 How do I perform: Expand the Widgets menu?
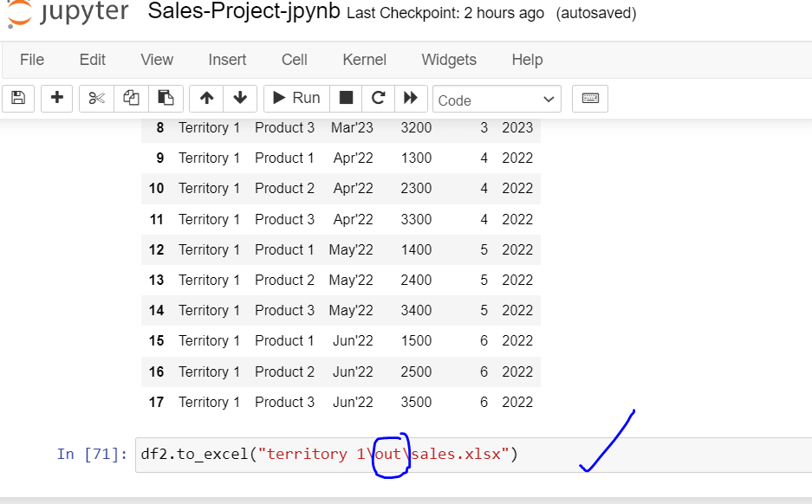tap(449, 60)
